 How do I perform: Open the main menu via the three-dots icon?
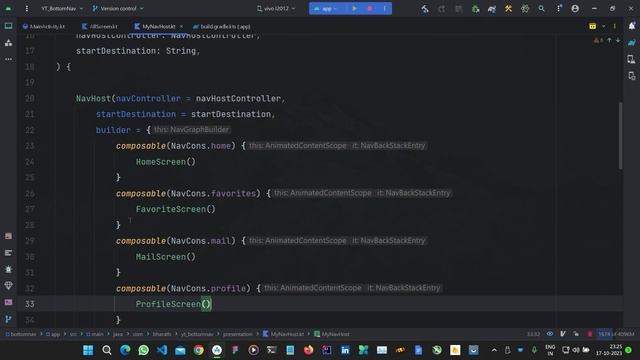point(27,8)
